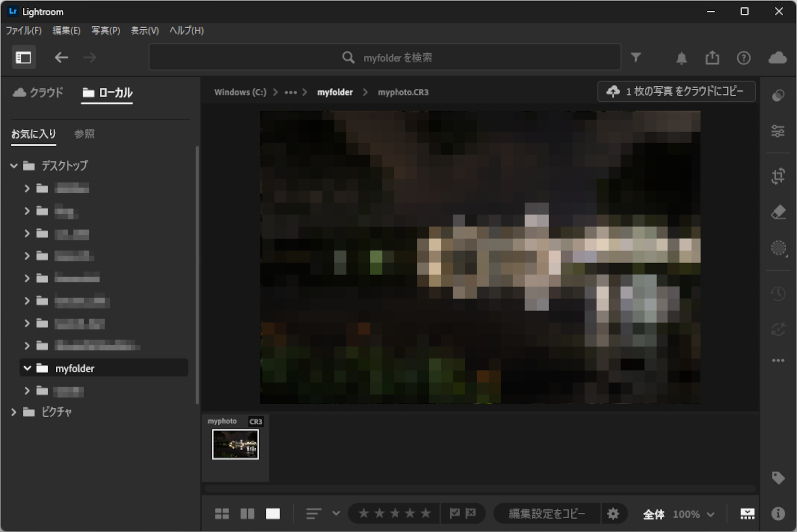
Task: Select the Crop and rotate tool
Action: coord(778,176)
